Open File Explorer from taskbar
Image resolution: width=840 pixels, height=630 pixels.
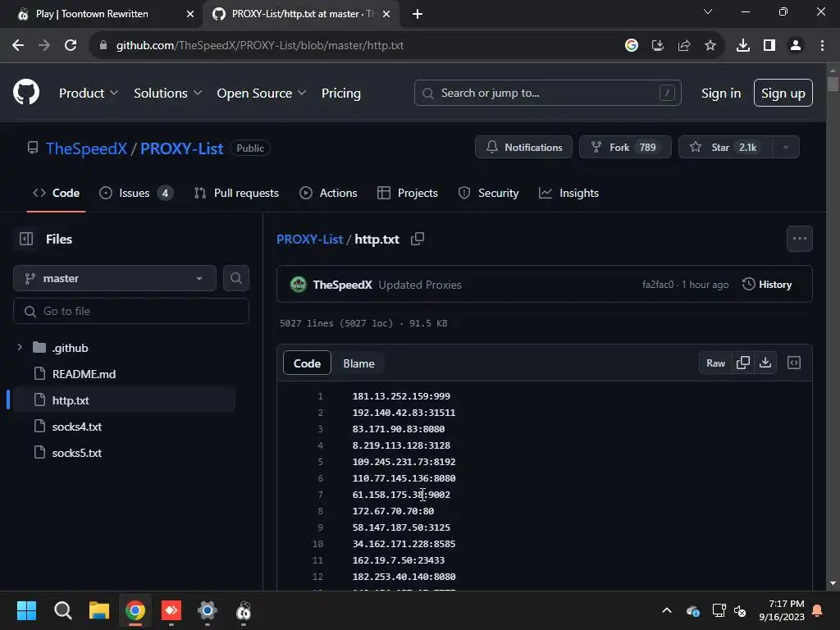click(x=98, y=610)
